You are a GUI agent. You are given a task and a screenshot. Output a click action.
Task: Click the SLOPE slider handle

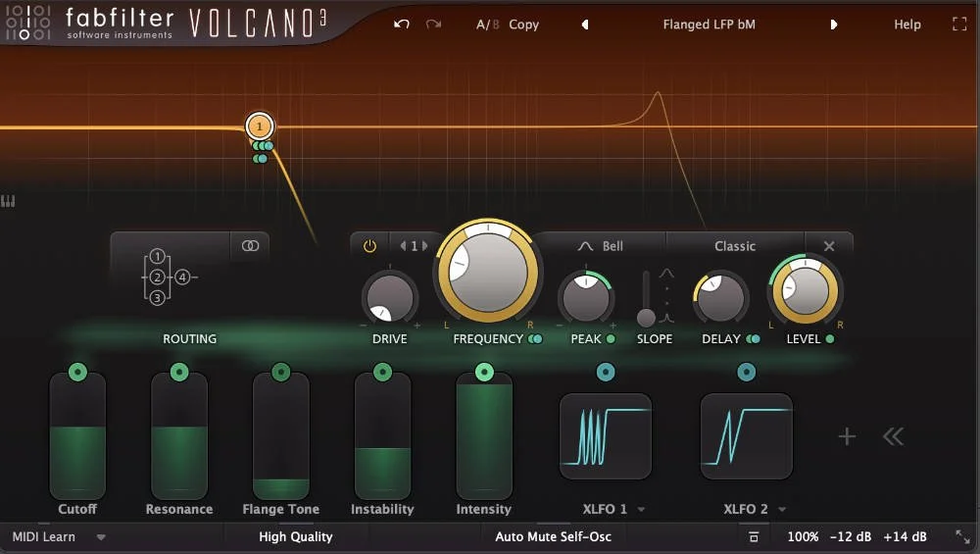(x=646, y=318)
